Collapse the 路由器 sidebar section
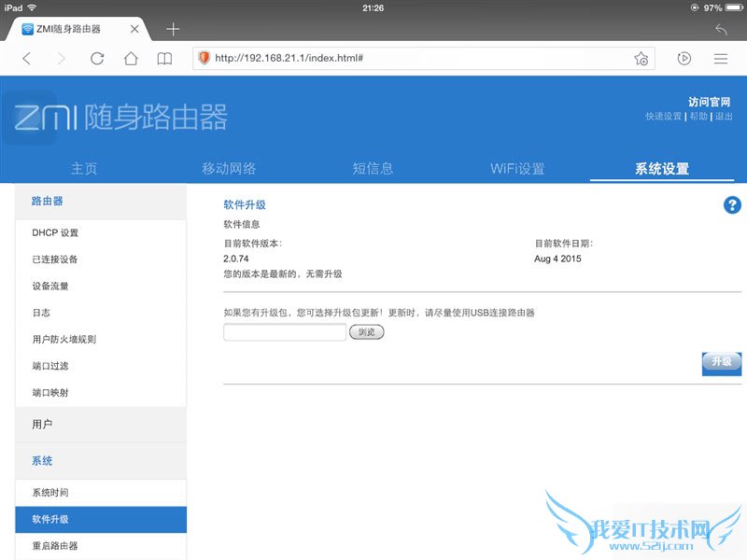Screen dimensions: 747x560 [101, 201]
